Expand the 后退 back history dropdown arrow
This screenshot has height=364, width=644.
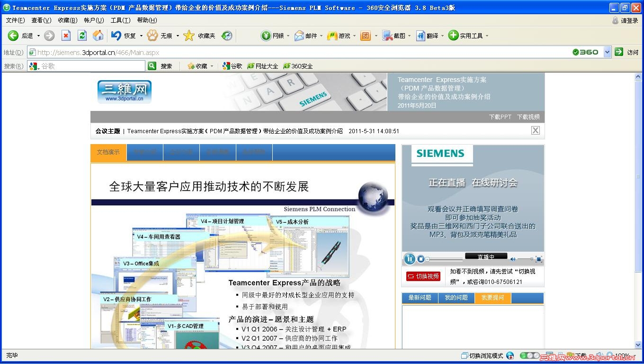pos(38,36)
